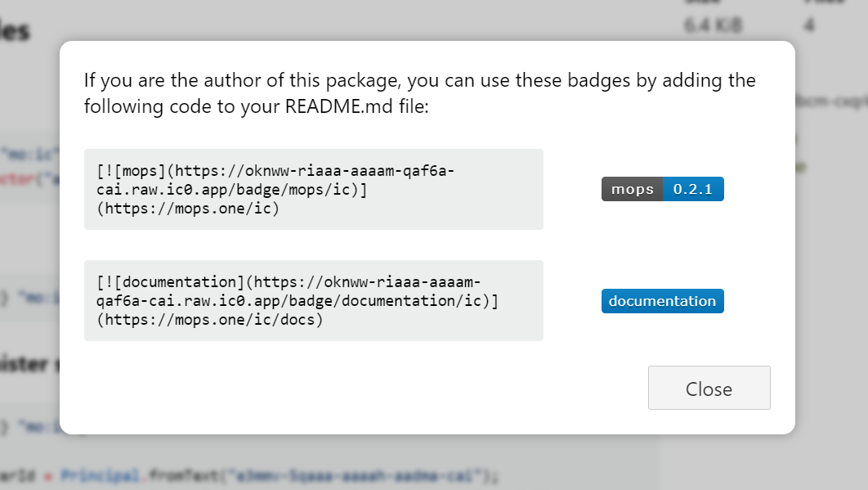Click the "[![mops](https://oknww-riaaa-aaaam-qaf6a-" code line
868x490 pixels.
[x=275, y=172]
